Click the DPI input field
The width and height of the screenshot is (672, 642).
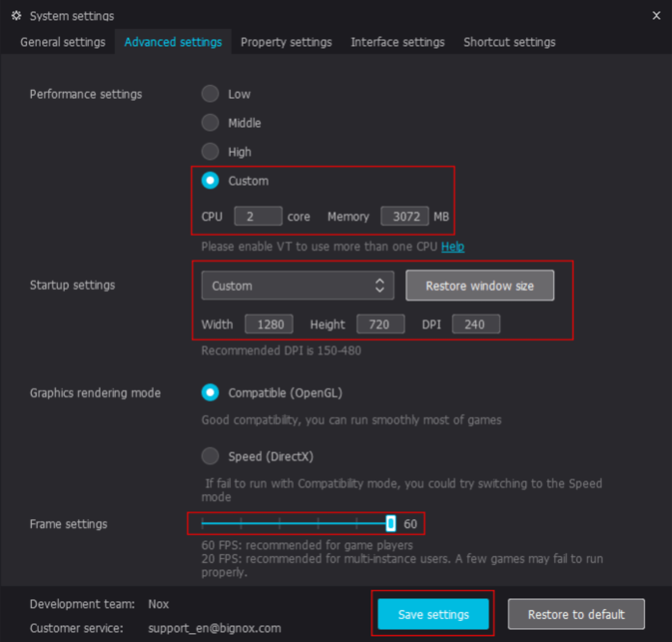point(476,324)
